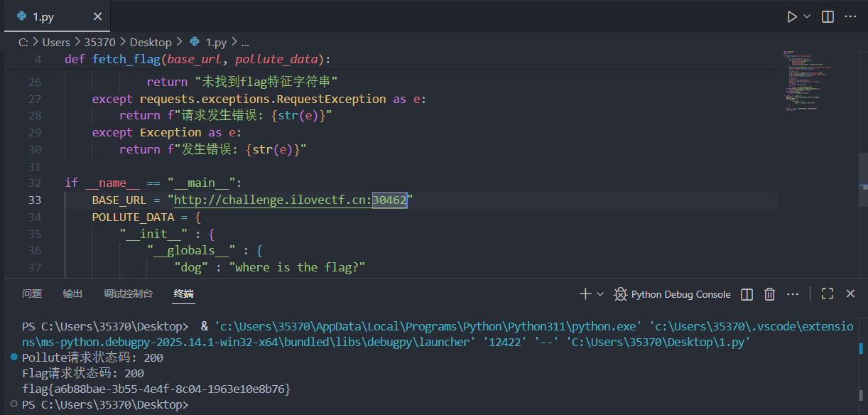Click the hollow circle prompt decoration at bottom
The height and width of the screenshot is (415, 868).
pos(14,404)
